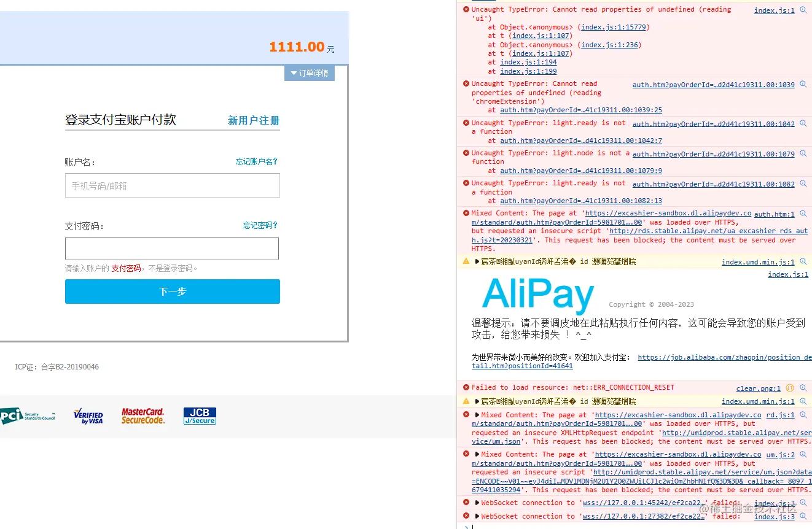This screenshot has width=812, height=529.
Task: Open the index.js:1:194 stack trace link
Action: 528,63
